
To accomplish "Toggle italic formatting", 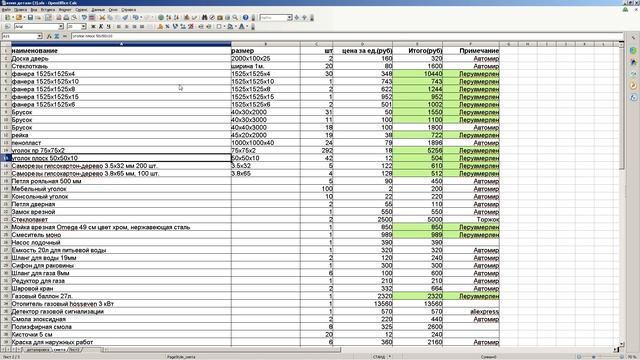I will (x=101, y=27).
